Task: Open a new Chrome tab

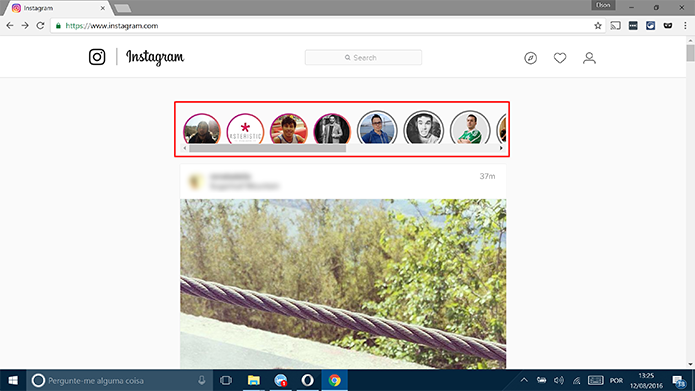Action: (122, 8)
